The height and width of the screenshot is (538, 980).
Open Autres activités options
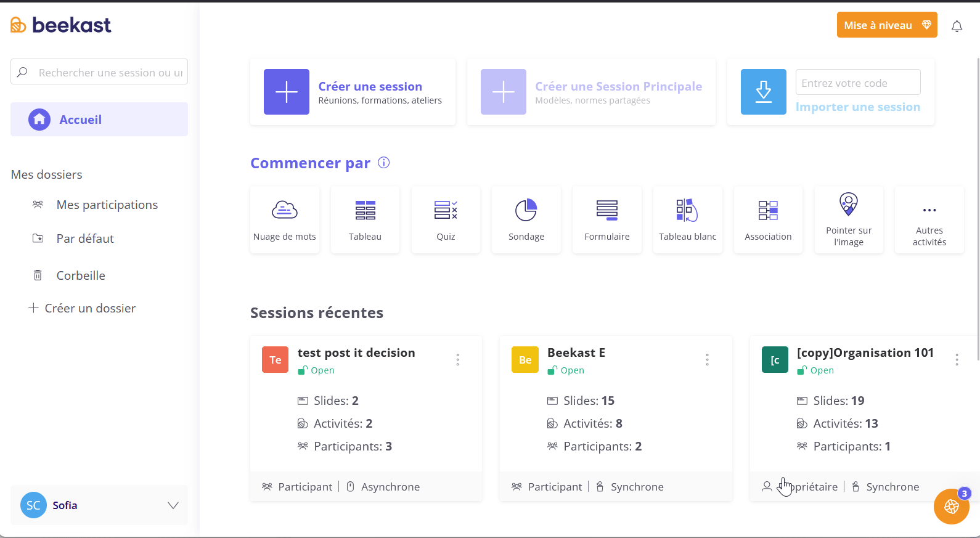tap(929, 220)
